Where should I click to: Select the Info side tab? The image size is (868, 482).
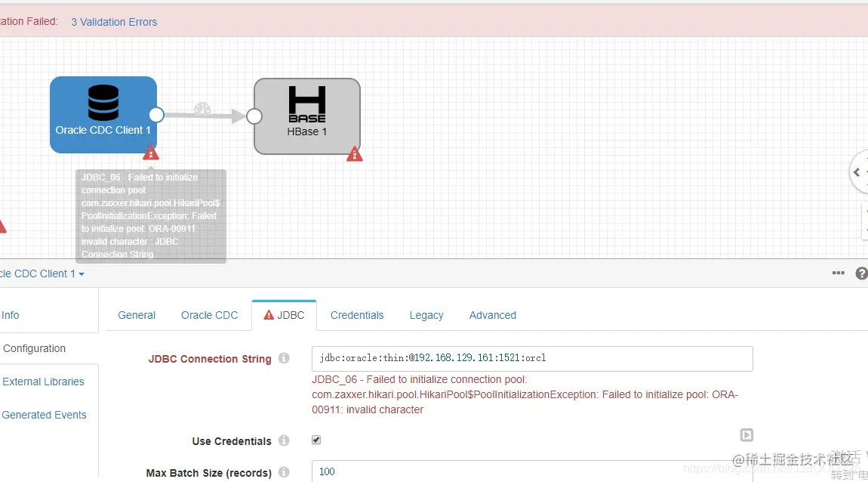pos(11,315)
